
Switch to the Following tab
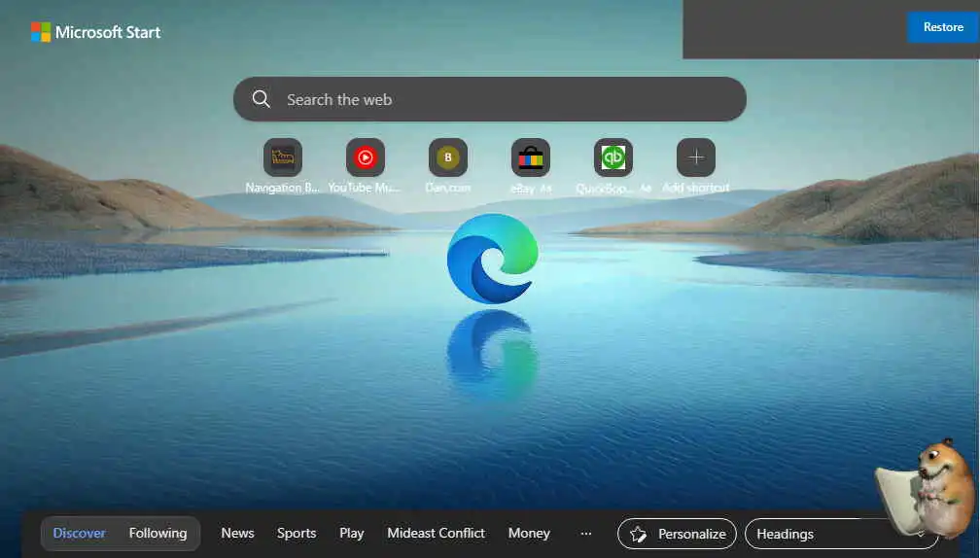click(158, 533)
